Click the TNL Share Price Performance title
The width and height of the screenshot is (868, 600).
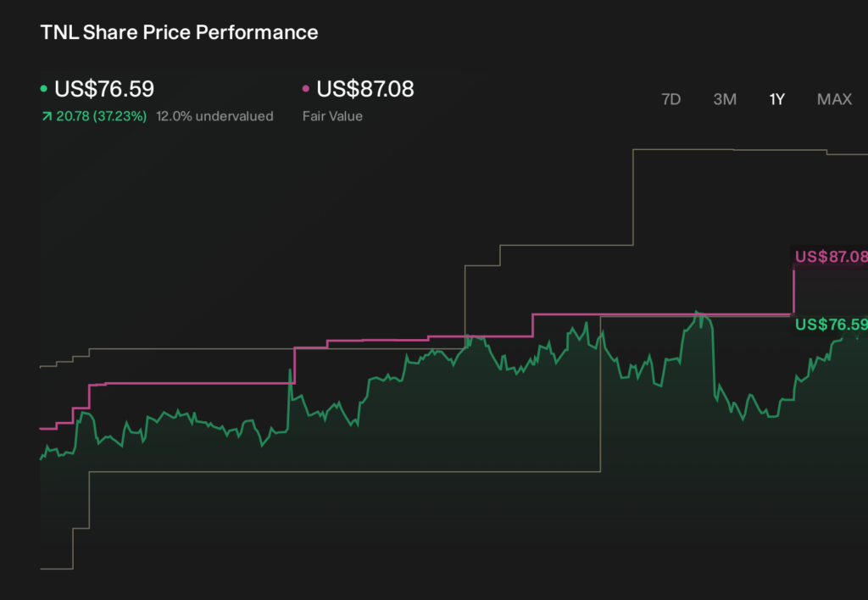(179, 32)
